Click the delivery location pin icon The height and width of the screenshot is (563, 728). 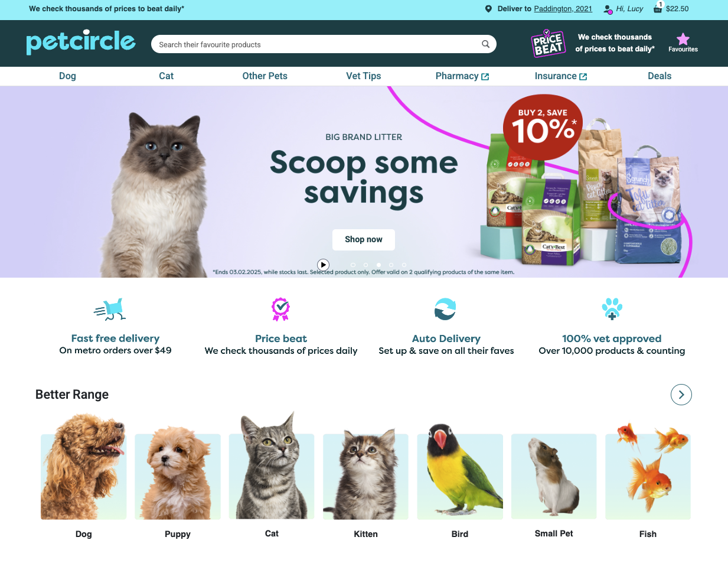coord(488,9)
